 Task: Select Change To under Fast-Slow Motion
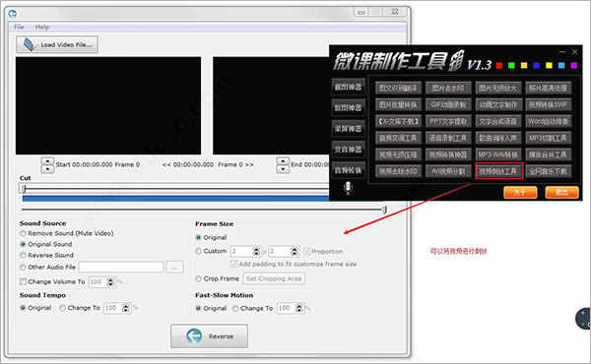[235, 308]
